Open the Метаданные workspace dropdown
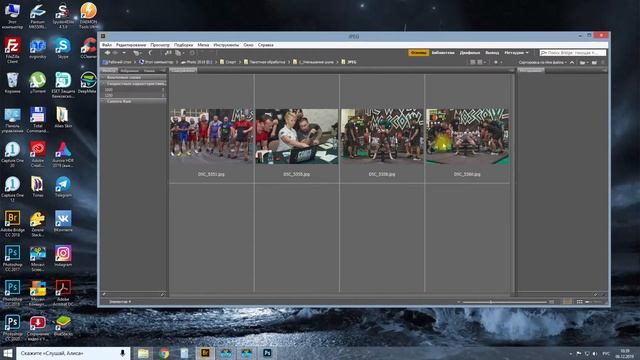 (516, 53)
